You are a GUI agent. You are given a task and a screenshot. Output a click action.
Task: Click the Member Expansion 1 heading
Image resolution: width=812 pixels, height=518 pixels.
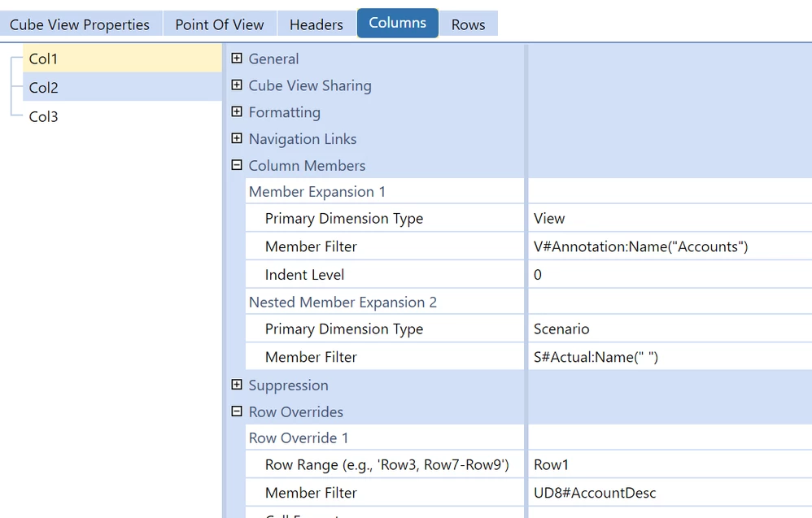coord(317,191)
